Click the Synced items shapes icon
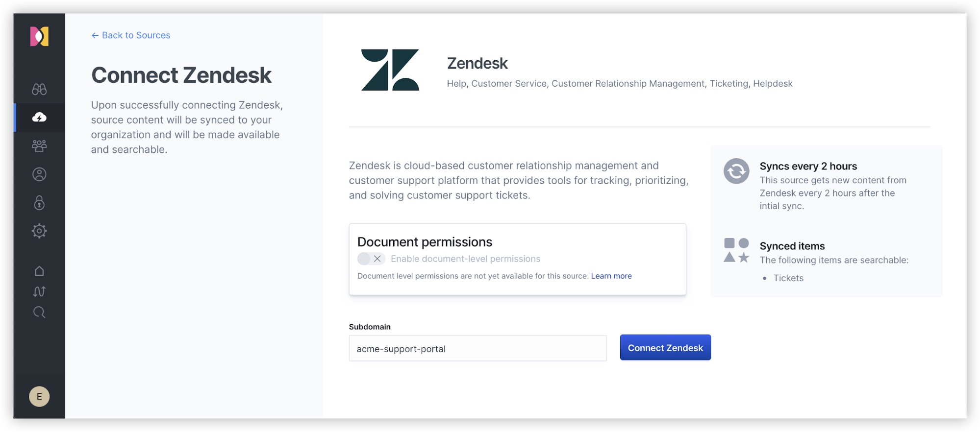This screenshot has height=432, width=980. pos(736,250)
